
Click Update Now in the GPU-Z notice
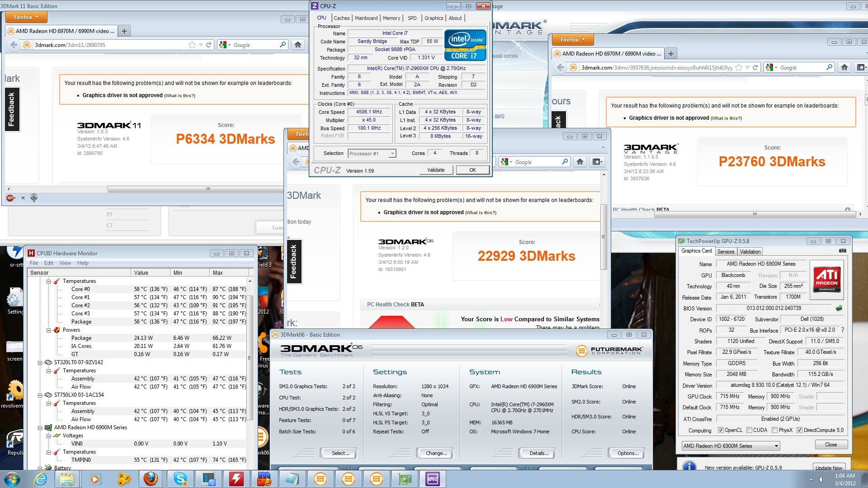click(x=828, y=468)
